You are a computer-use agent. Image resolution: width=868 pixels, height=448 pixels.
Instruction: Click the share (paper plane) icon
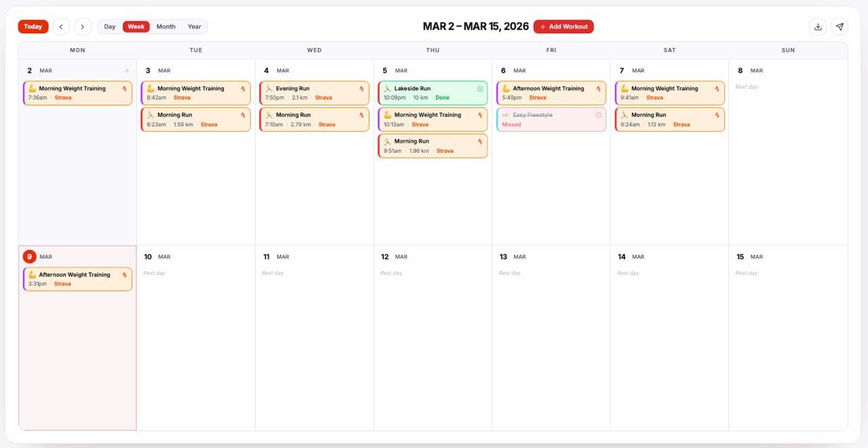click(x=840, y=26)
